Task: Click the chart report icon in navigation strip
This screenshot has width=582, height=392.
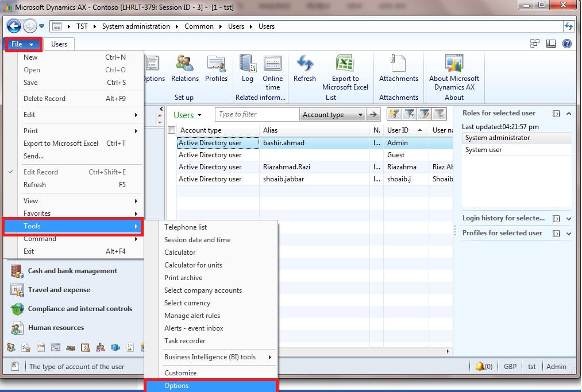Action: (130, 347)
